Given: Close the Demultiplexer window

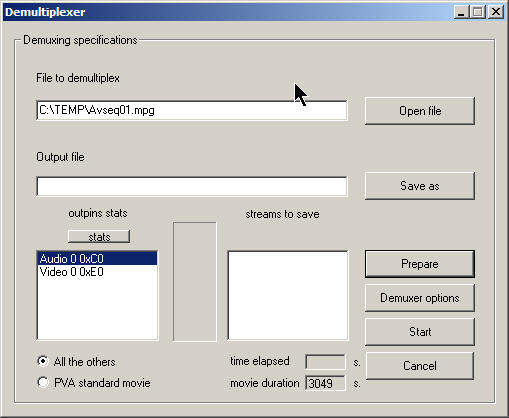Looking at the screenshot, I should coord(496,12).
